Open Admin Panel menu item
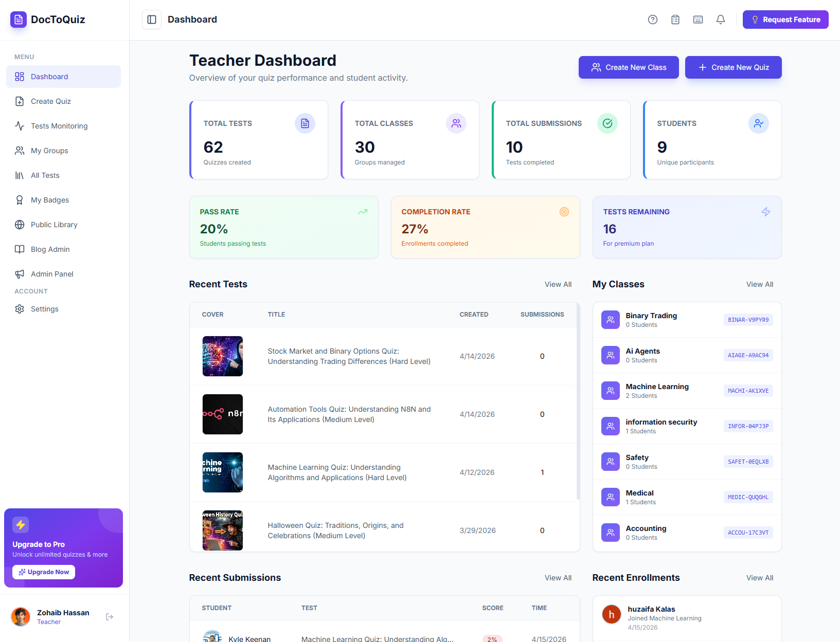 tap(64, 274)
